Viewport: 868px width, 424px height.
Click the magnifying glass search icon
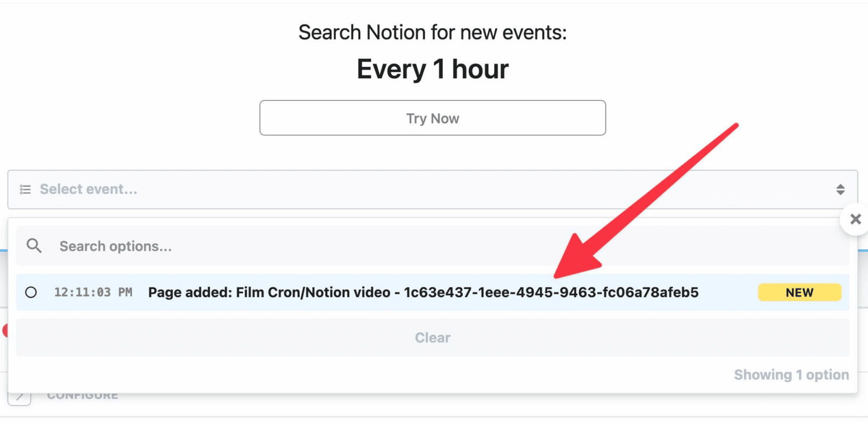34,246
